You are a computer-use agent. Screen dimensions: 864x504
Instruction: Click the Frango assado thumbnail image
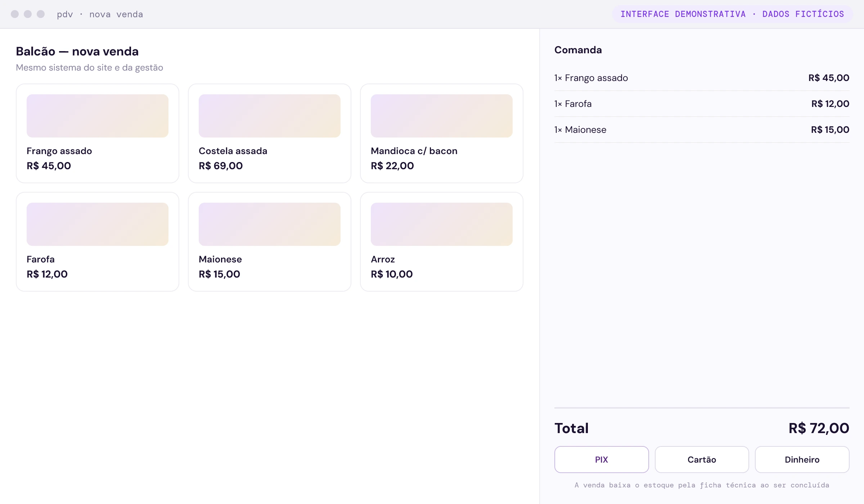[x=98, y=116]
